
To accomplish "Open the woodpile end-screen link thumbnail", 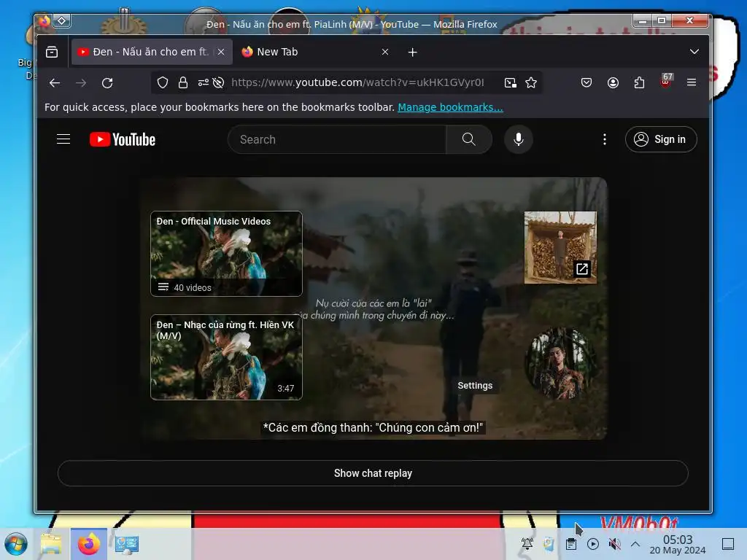I will [560, 248].
